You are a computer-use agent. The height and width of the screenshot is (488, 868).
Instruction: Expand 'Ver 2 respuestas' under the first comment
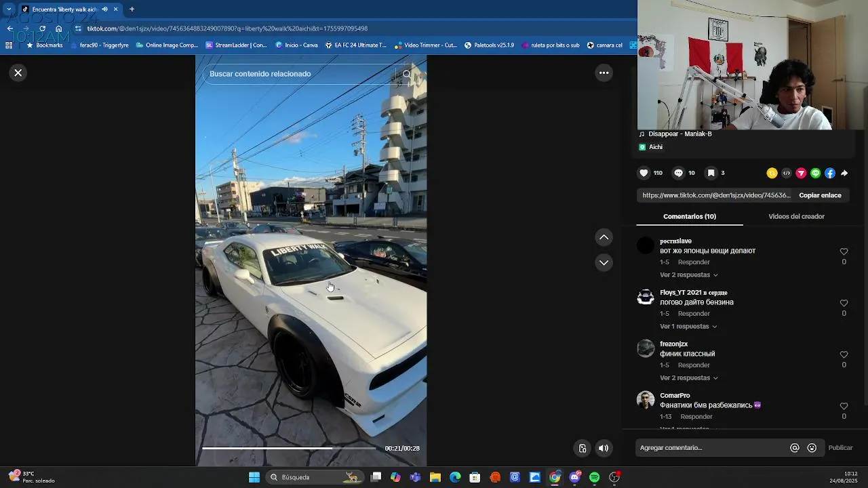(x=689, y=274)
